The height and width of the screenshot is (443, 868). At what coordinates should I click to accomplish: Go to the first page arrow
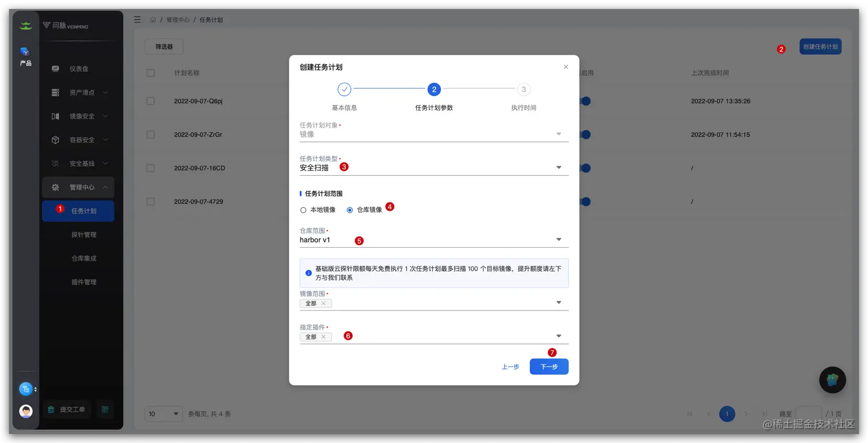pos(689,414)
